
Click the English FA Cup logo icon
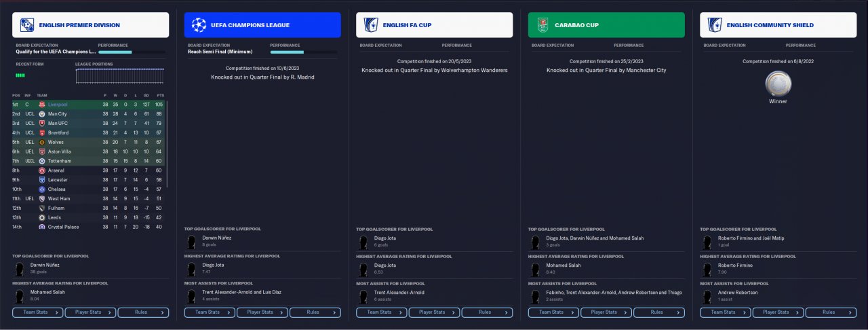click(x=370, y=25)
